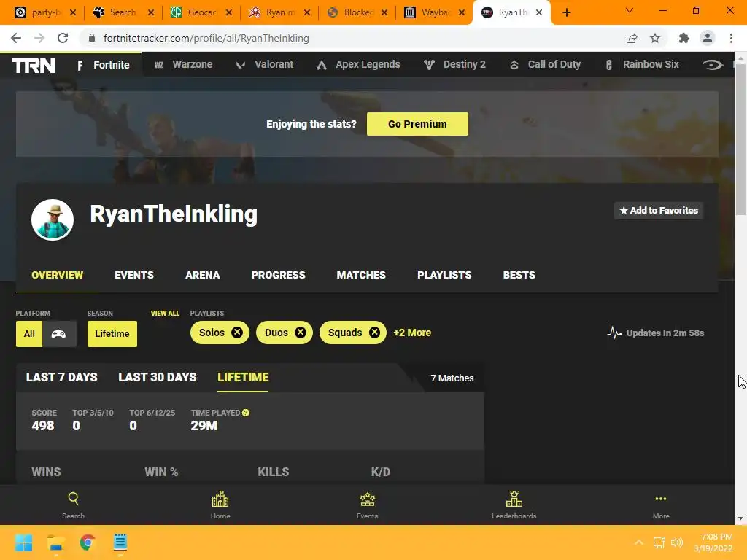
Task: Open File Explorer from the taskbar
Action: [x=55, y=542]
